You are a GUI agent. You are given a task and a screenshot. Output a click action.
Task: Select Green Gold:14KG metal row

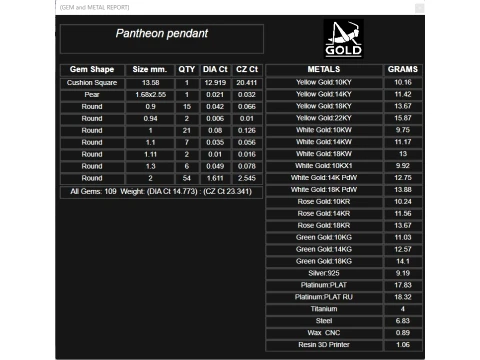click(344, 250)
